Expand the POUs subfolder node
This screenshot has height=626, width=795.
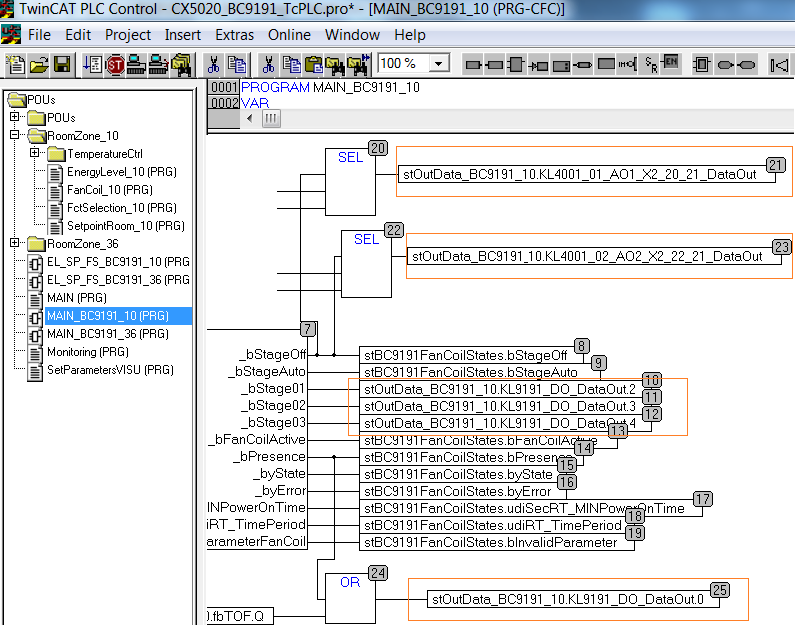pyautogui.click(x=15, y=117)
